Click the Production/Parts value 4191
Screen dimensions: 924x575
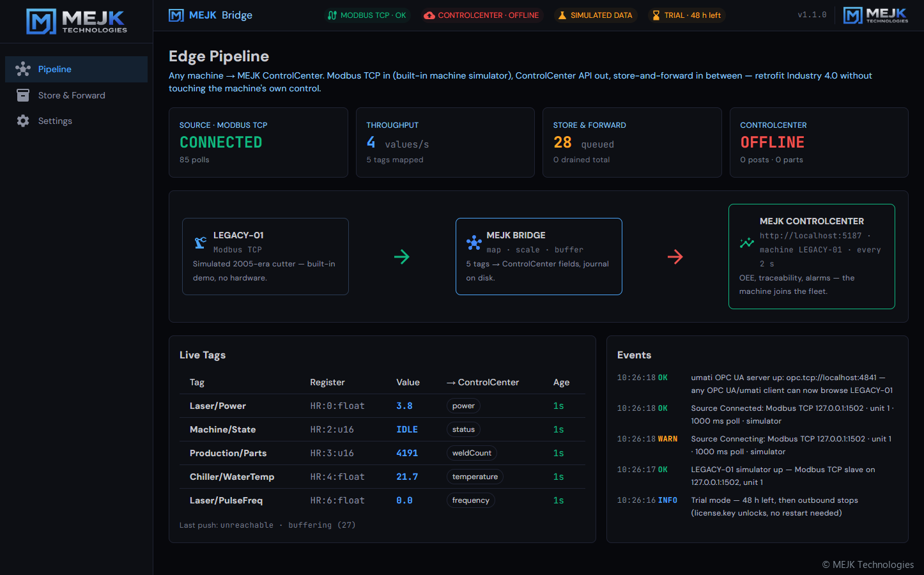click(407, 453)
